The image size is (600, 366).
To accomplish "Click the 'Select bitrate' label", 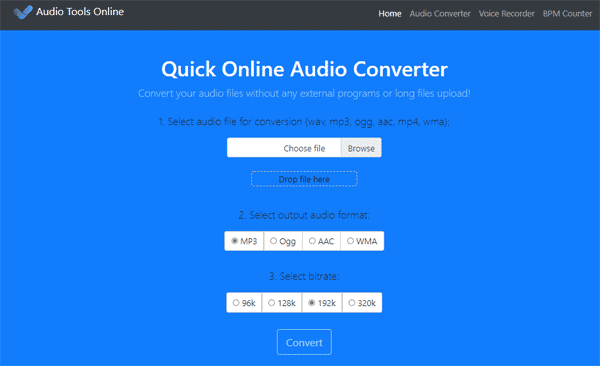I will [x=304, y=276].
